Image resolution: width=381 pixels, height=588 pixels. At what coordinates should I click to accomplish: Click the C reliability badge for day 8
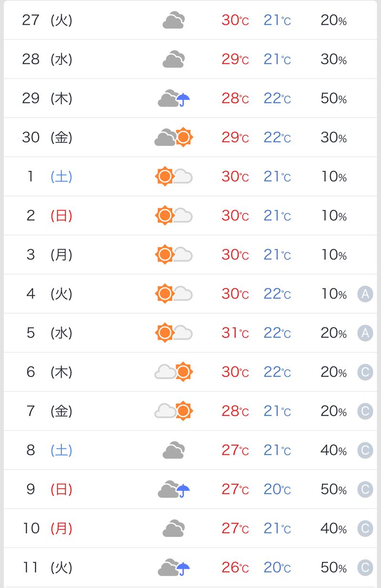(365, 450)
